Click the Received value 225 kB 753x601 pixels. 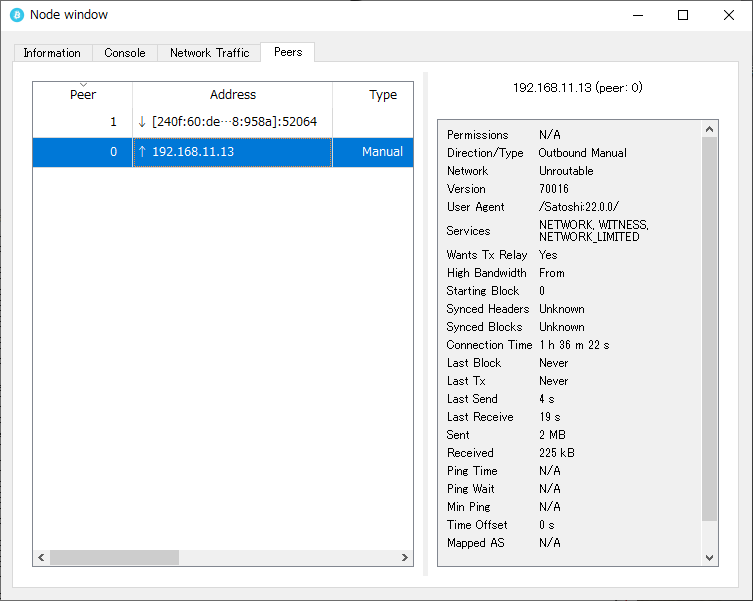557,453
